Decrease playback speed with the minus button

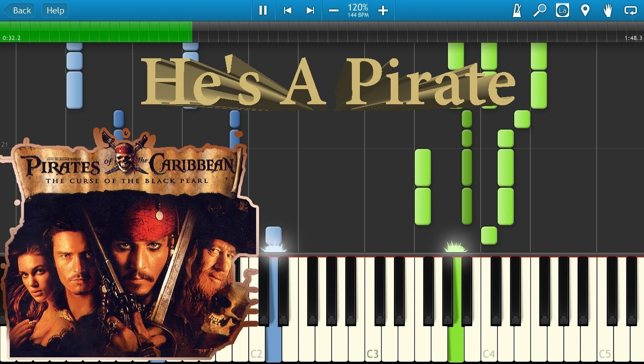334,10
